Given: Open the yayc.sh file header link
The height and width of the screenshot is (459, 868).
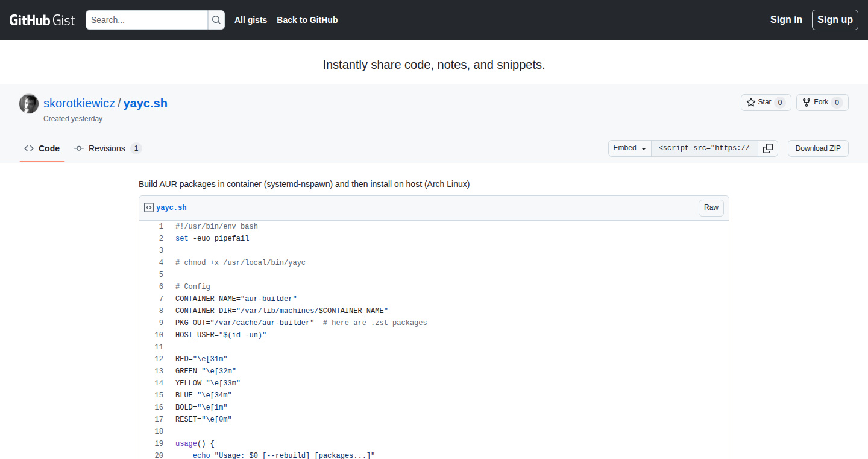Looking at the screenshot, I should coord(171,207).
